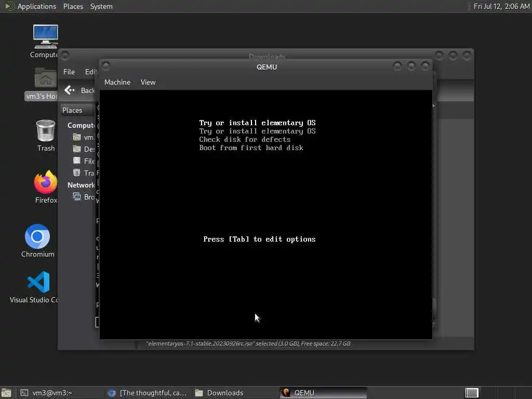Close the QEMU window
532x399 pixels.
(425, 65)
